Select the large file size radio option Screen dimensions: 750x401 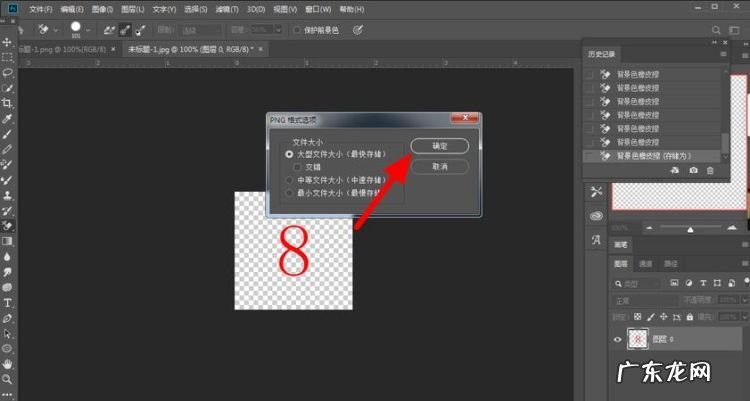[290, 154]
